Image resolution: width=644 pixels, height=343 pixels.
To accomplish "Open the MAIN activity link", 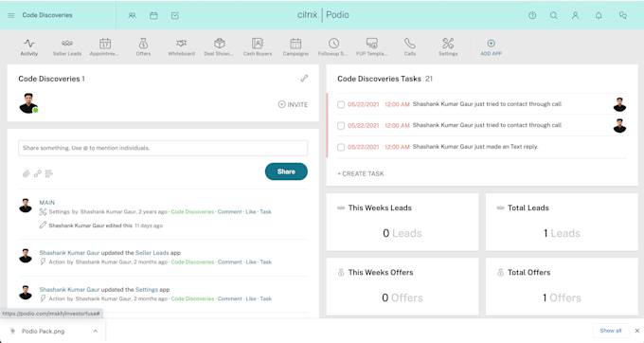I will [46, 203].
